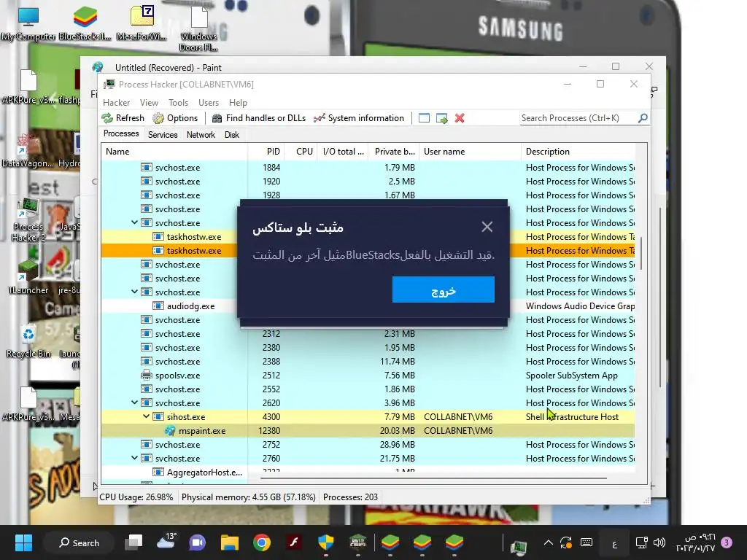Click Find handles or DLLs
Image resolution: width=747 pixels, height=560 pixels.
(x=259, y=118)
